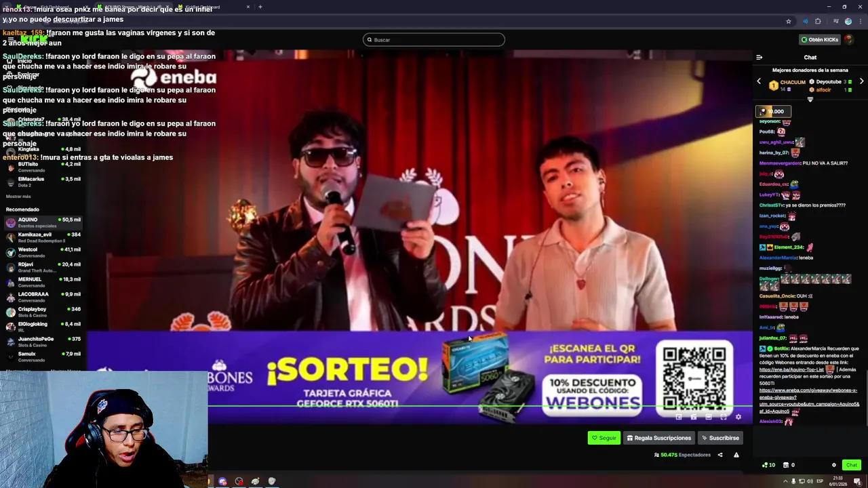This screenshot has width=868, height=488.
Task: Click the green Chat send button
Action: [x=852, y=465]
